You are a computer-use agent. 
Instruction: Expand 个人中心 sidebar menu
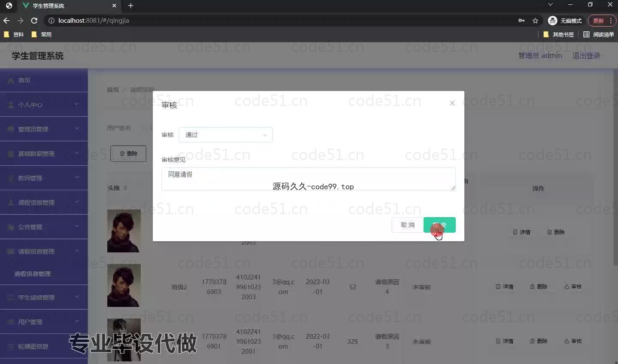click(x=44, y=104)
